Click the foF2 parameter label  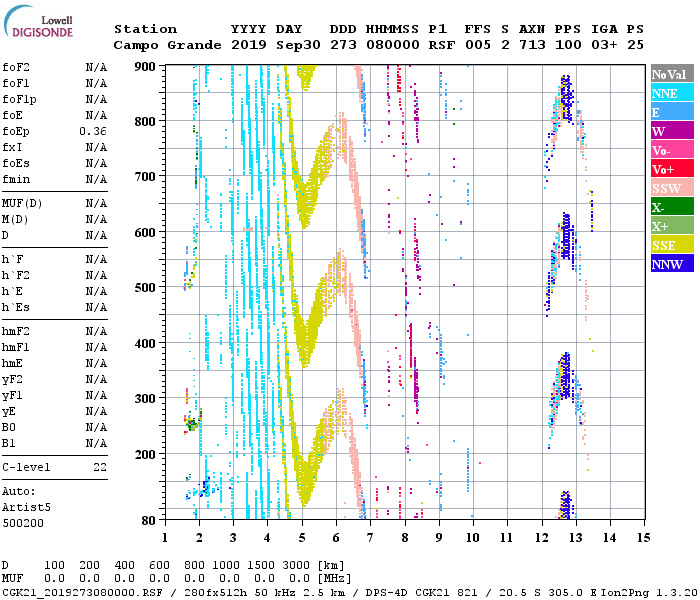pyautogui.click(x=16, y=67)
